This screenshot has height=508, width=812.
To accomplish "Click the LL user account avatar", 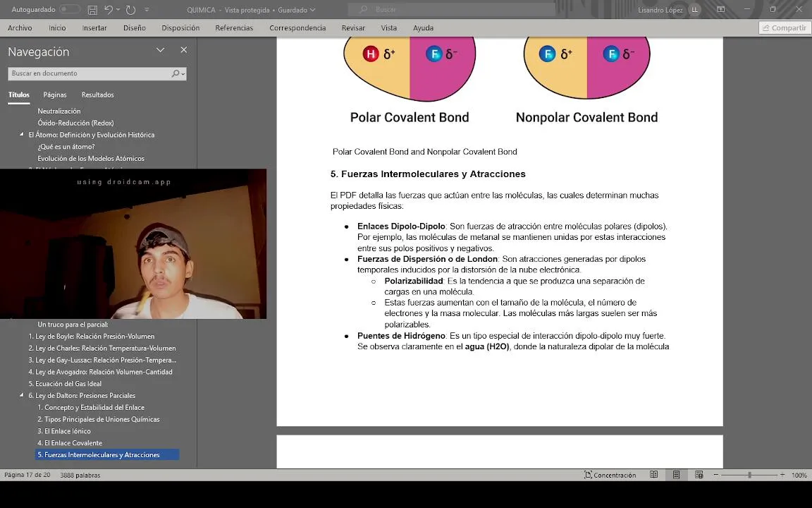I will click(694, 10).
